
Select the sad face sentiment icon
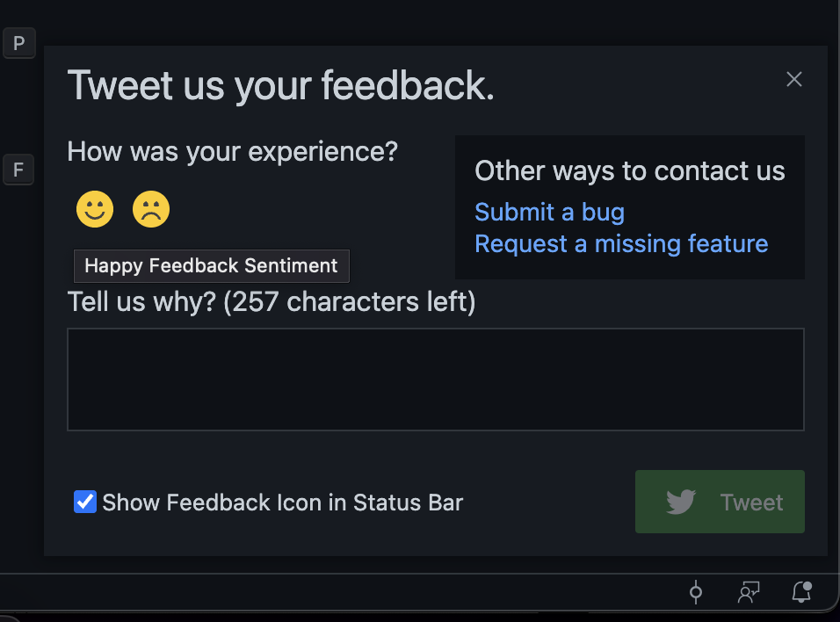coord(150,209)
